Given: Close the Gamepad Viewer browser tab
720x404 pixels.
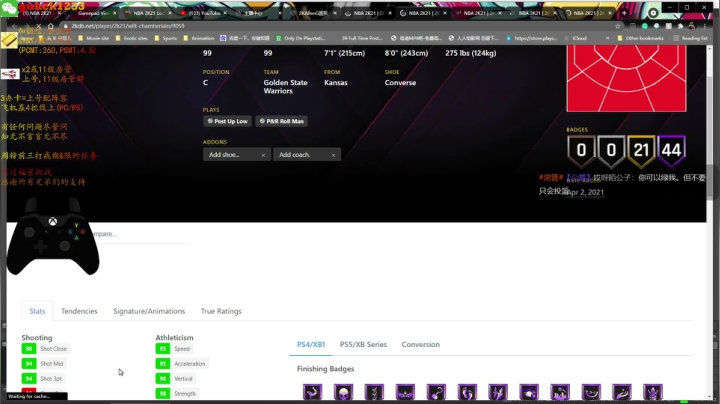Looking at the screenshot, I should tap(114, 13).
